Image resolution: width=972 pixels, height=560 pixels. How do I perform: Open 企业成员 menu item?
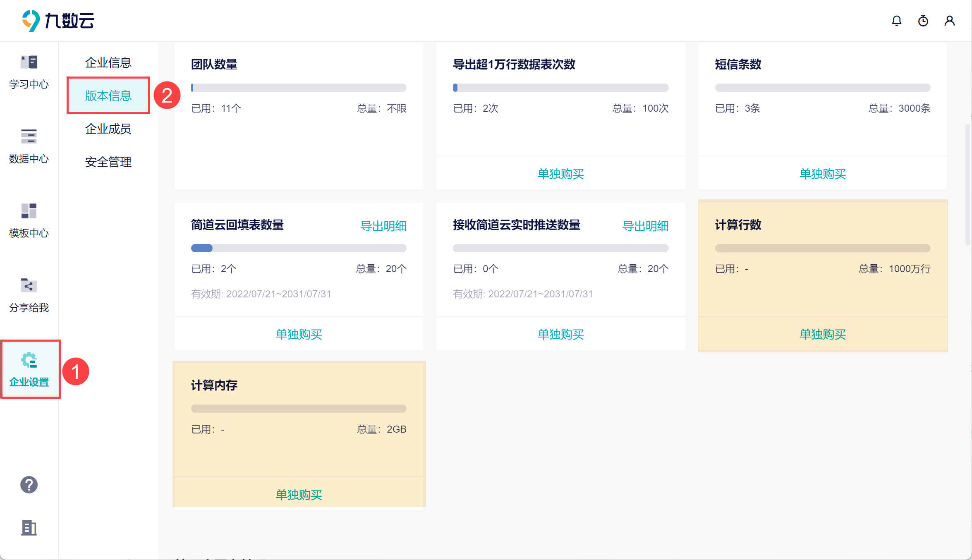(108, 129)
